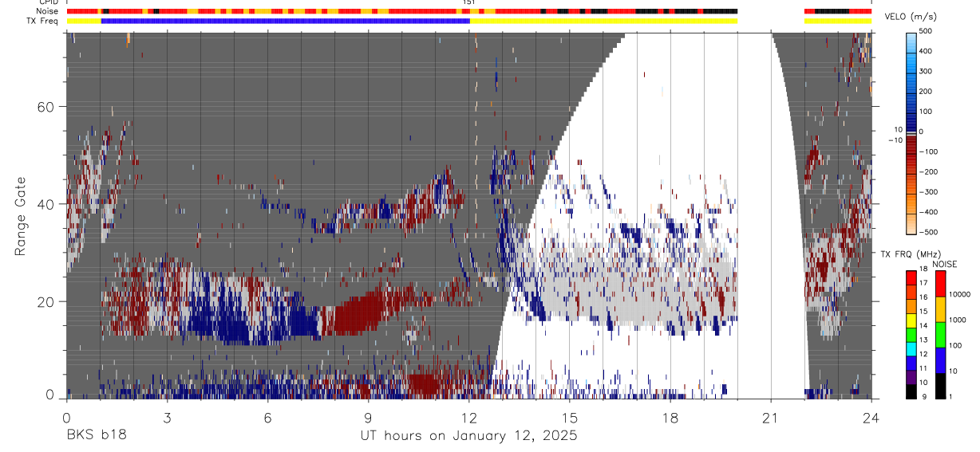This screenshot has width=980, height=452.
Task: Click the red top segment of NOISE colorbar
Action: 940,283
